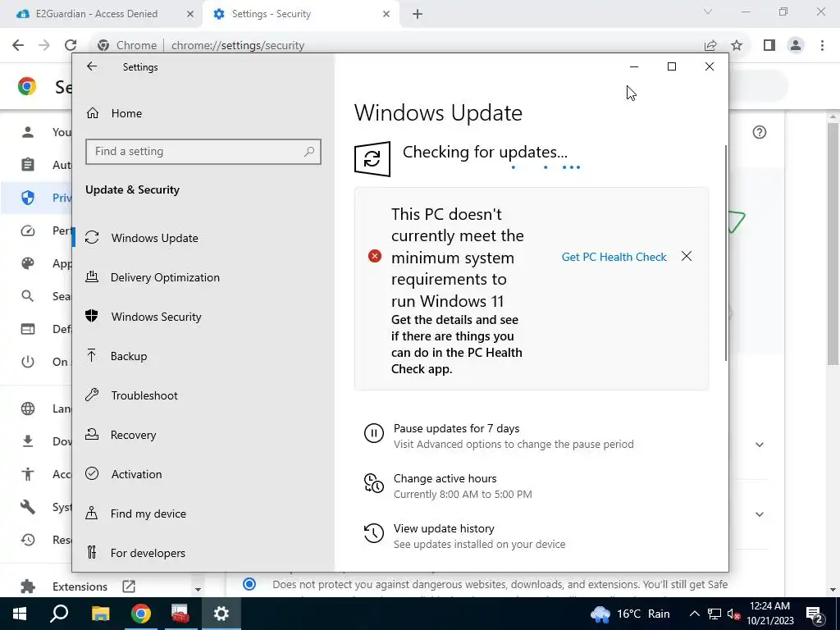Click the Chrome address bar URL
This screenshot has height=630, width=840.
click(237, 46)
